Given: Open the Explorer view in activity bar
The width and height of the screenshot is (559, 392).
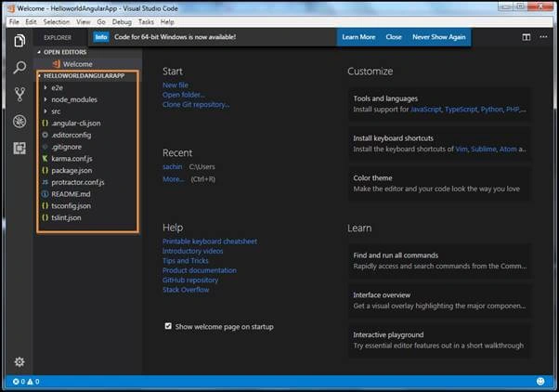Looking at the screenshot, I should click(19, 40).
